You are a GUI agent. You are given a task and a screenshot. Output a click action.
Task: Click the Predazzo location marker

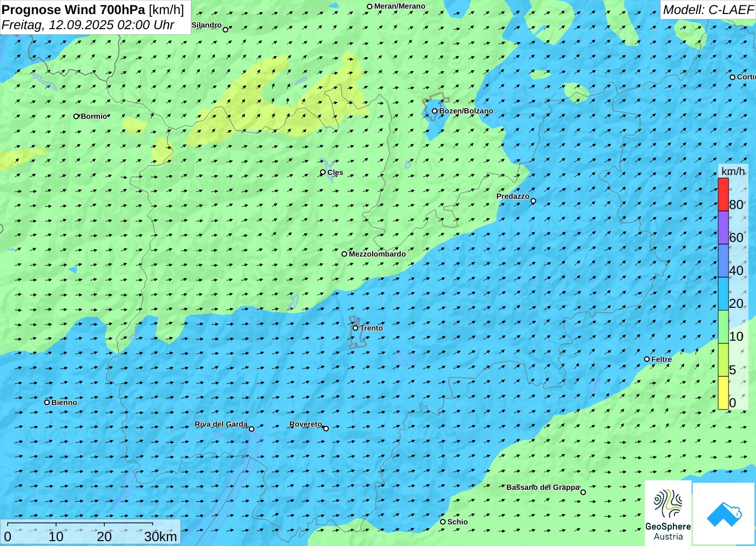point(534,201)
